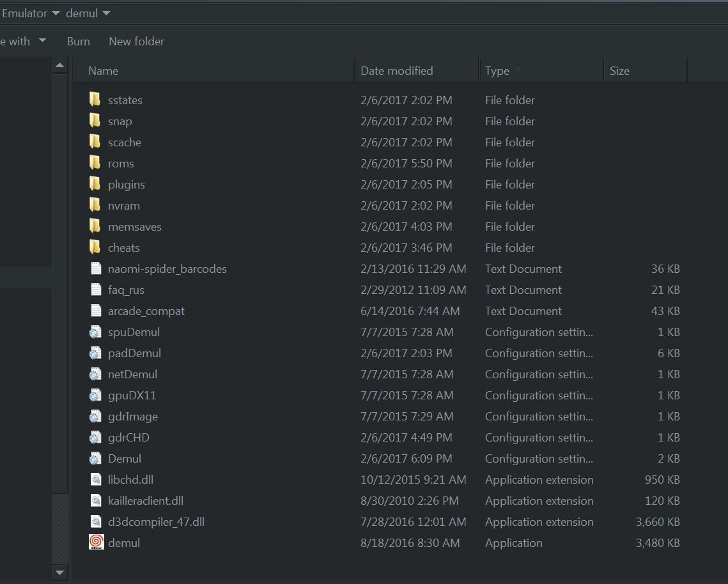This screenshot has width=728, height=584.
Task: Open the Share with dropdown arrow
Action: pyautogui.click(x=42, y=40)
